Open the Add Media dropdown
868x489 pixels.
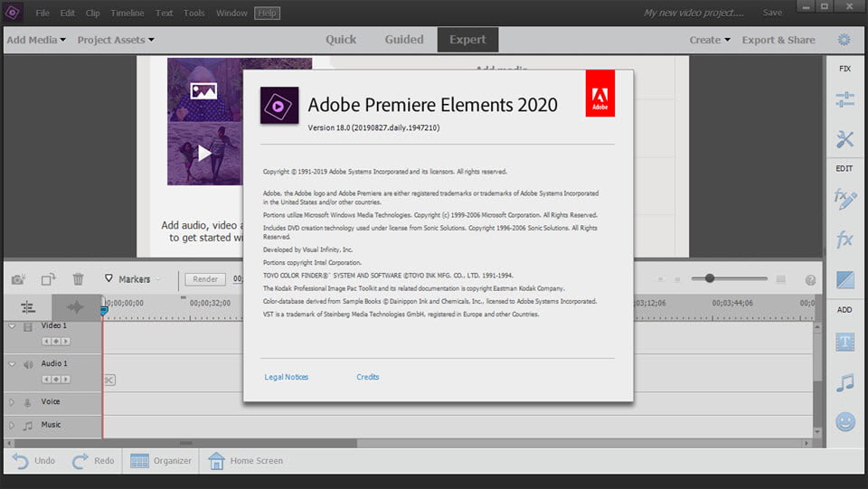(36, 40)
